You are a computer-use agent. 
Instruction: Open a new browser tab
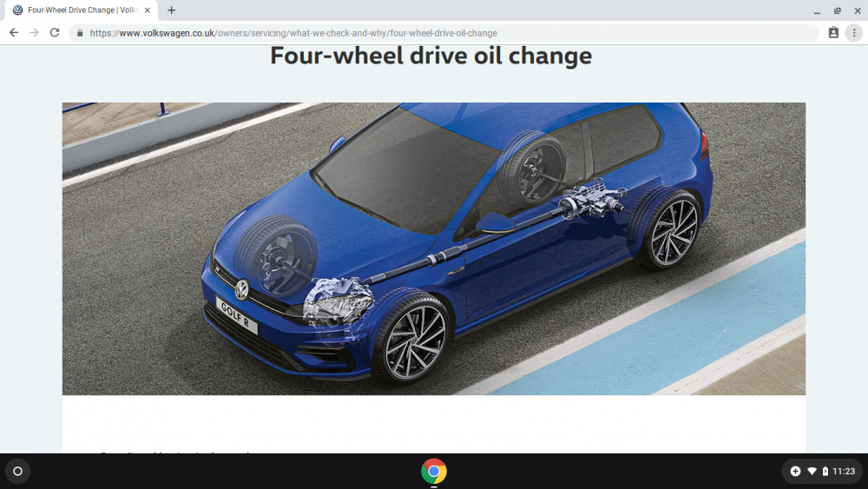[x=172, y=10]
